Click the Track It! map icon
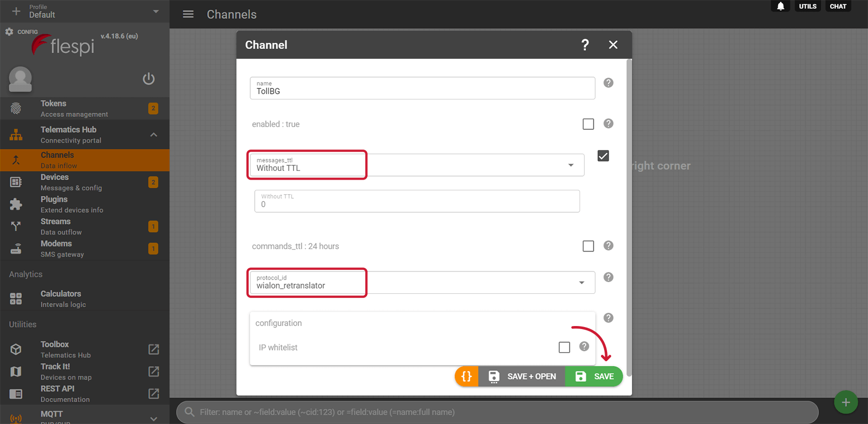The image size is (868, 424). (x=16, y=371)
